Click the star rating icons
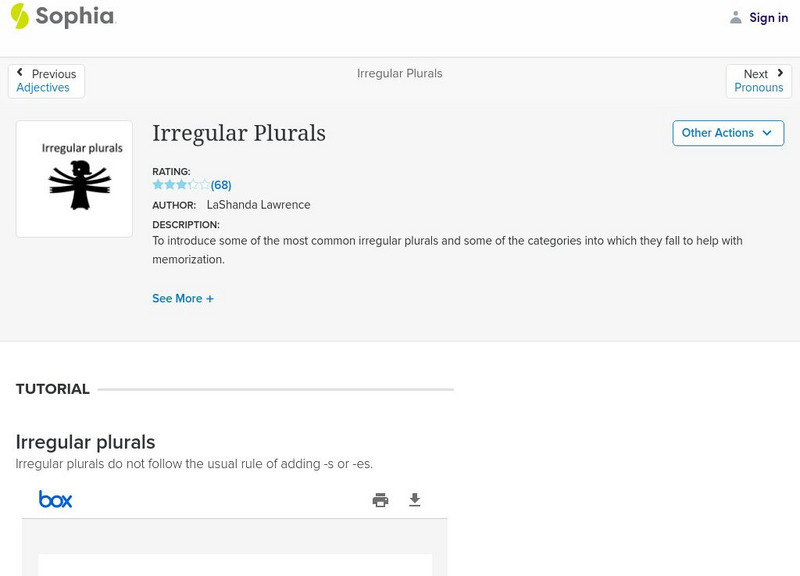800x576 pixels. [181, 185]
